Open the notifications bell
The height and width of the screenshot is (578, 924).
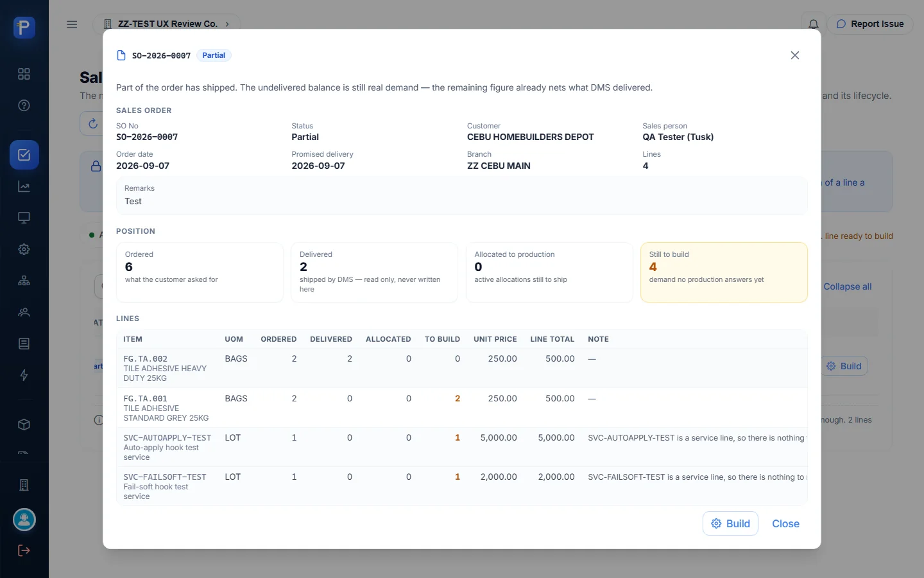point(814,24)
